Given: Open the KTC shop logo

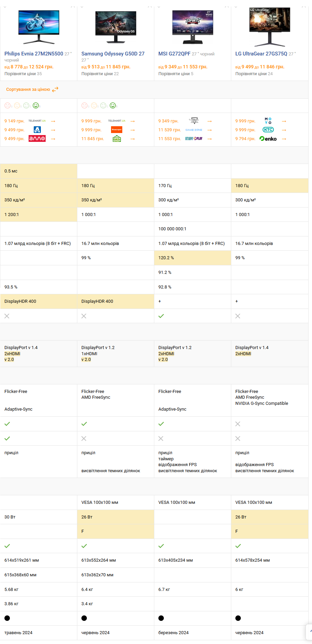Looking at the screenshot, I should click(x=268, y=130).
